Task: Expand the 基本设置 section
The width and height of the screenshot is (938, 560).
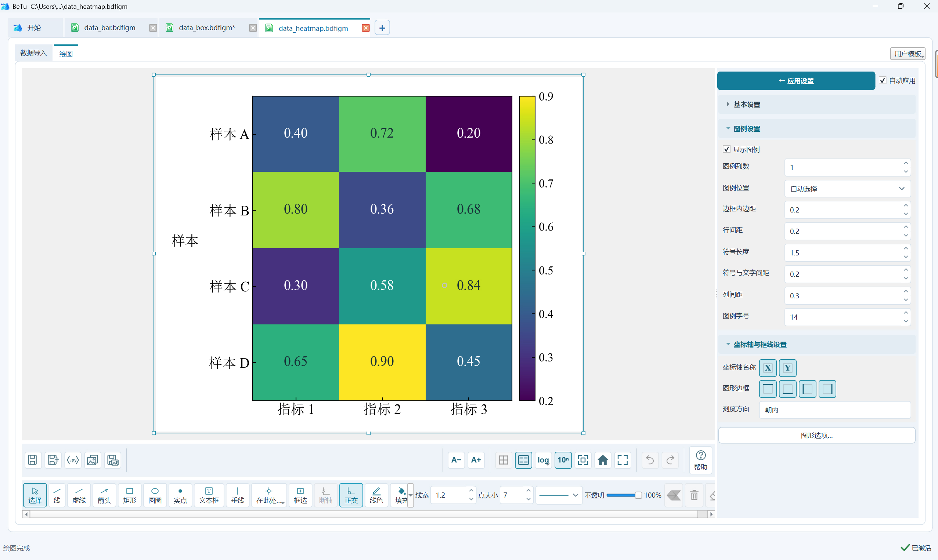Action: pyautogui.click(x=816, y=105)
